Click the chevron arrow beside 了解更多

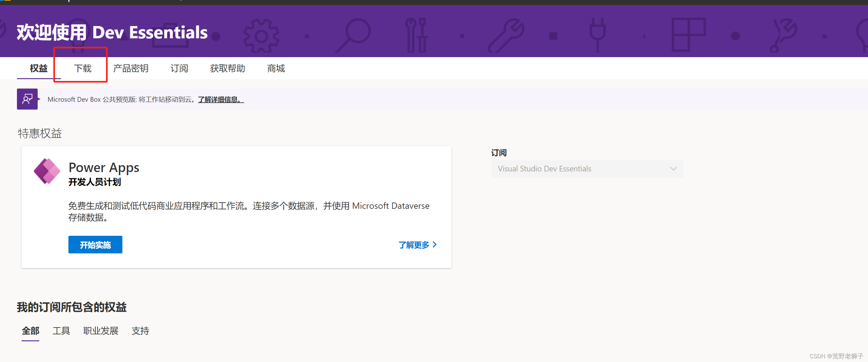[x=435, y=245]
